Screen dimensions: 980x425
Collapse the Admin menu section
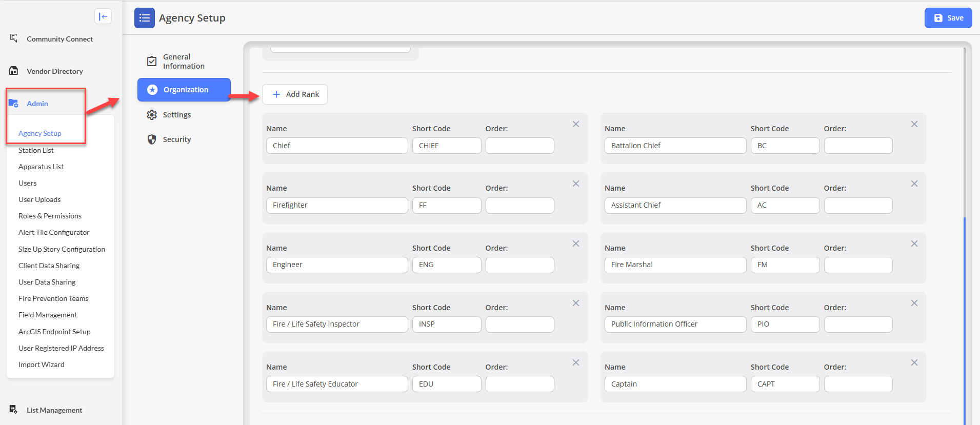tap(37, 104)
